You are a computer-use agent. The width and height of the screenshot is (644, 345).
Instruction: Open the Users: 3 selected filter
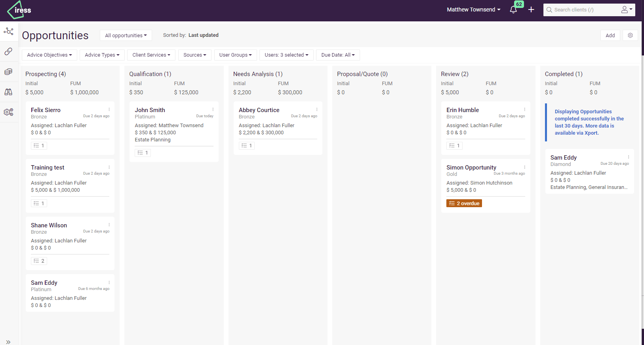(286, 55)
